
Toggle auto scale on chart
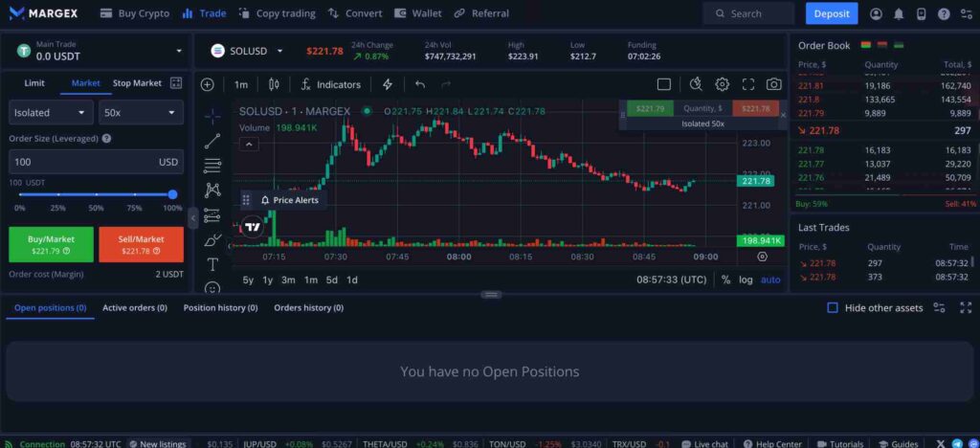coord(770,280)
